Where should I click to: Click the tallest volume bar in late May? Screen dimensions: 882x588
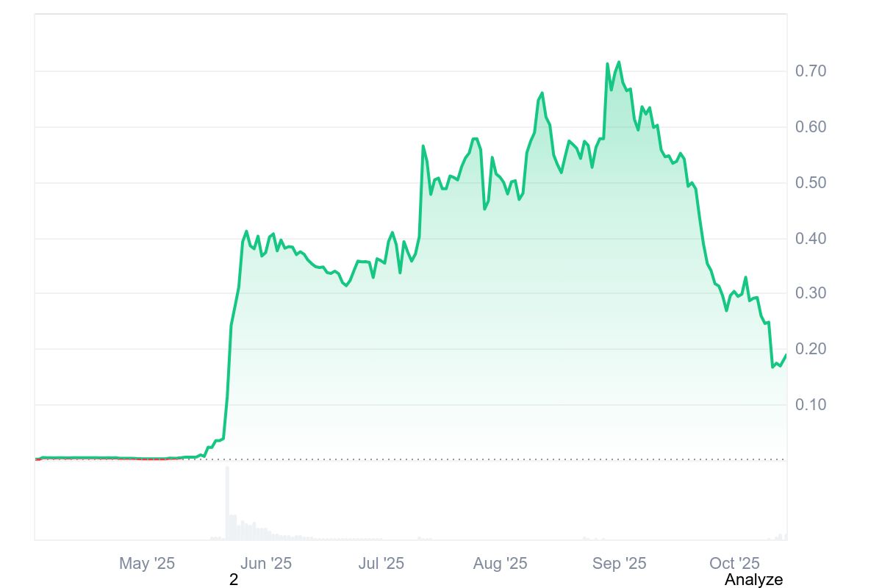click(x=227, y=503)
